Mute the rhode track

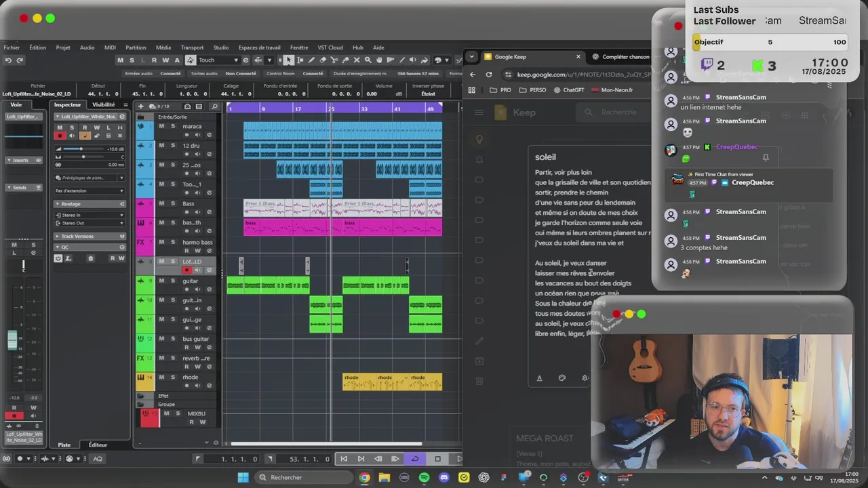pos(161,377)
